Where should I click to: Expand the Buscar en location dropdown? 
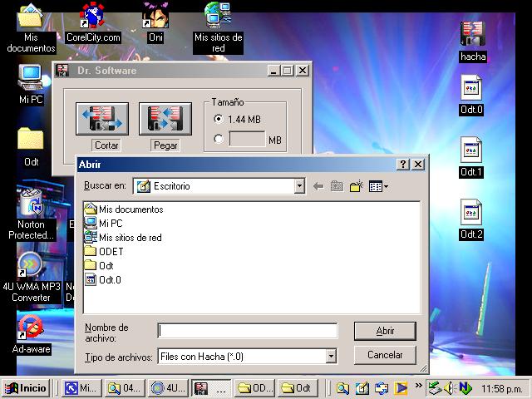click(299, 186)
